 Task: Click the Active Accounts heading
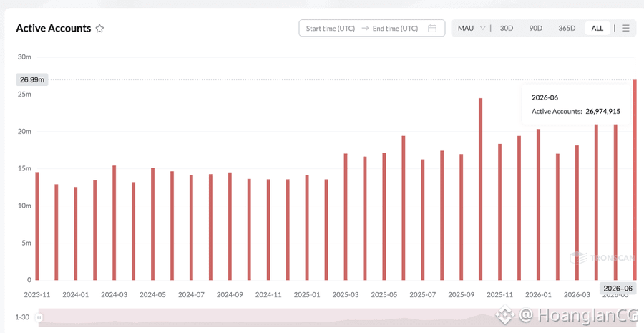coord(54,29)
